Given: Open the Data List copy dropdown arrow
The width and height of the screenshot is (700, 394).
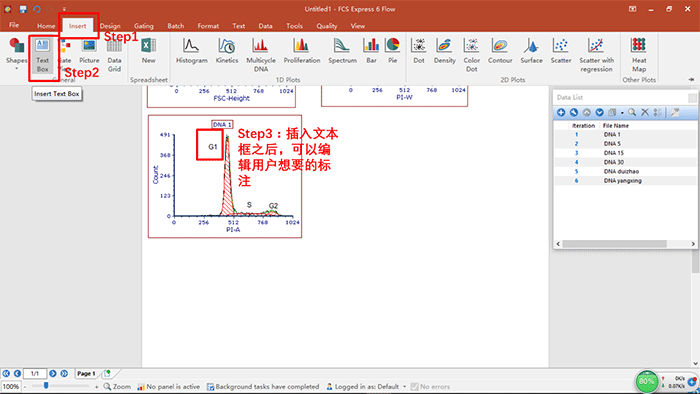Looking at the screenshot, I should point(622,113).
